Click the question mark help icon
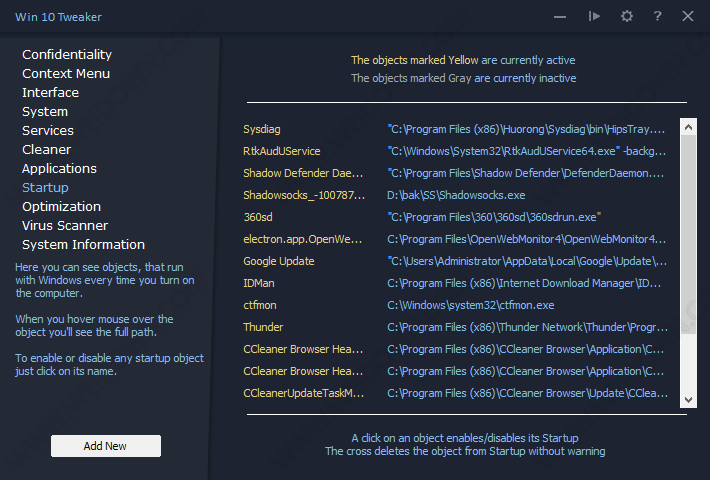Viewport: 710px width, 480px height. click(657, 16)
